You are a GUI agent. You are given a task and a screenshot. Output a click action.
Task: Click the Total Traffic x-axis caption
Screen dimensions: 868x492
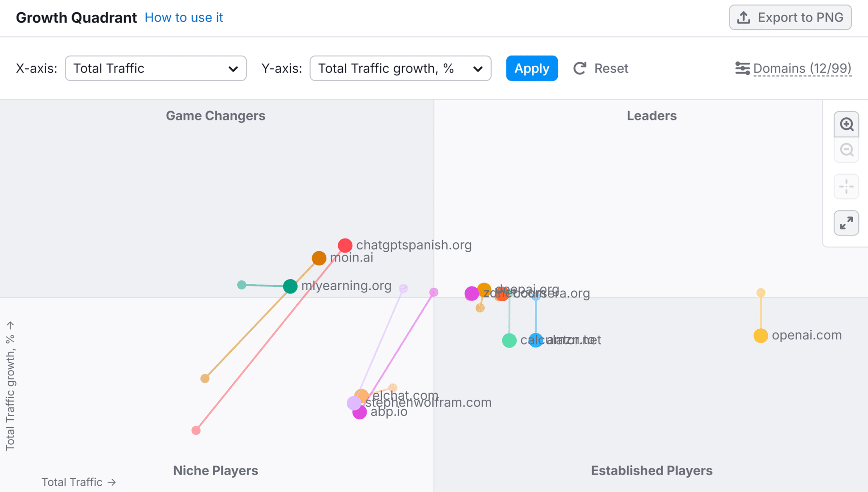click(78, 482)
